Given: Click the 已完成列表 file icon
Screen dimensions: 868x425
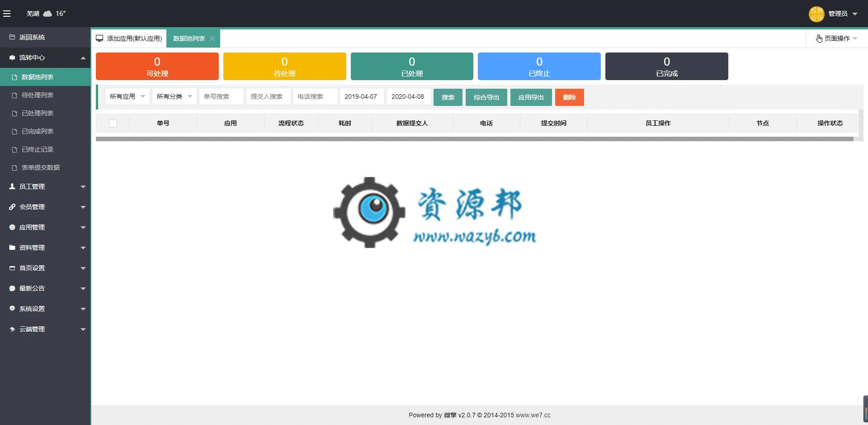Looking at the screenshot, I should click(14, 132).
